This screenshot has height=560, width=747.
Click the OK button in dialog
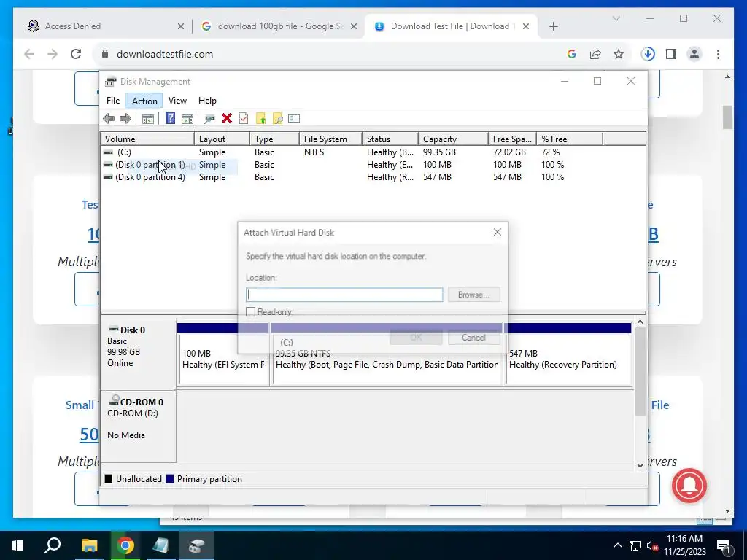[416, 338]
